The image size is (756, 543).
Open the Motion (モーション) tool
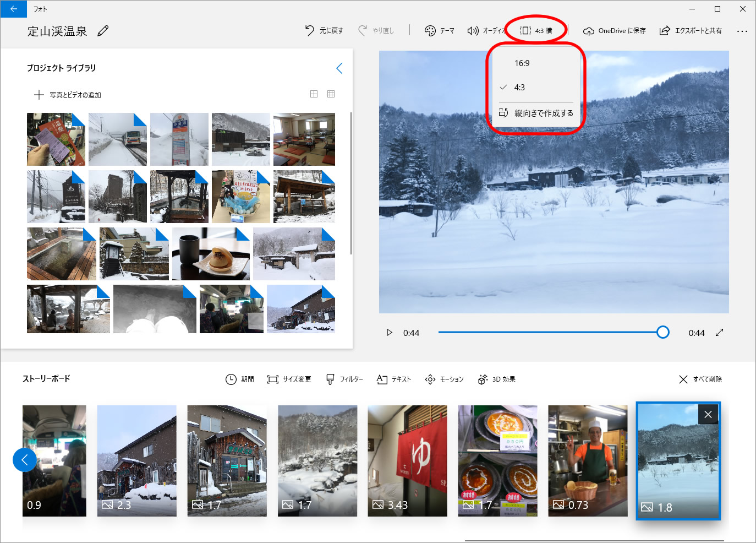[444, 379]
